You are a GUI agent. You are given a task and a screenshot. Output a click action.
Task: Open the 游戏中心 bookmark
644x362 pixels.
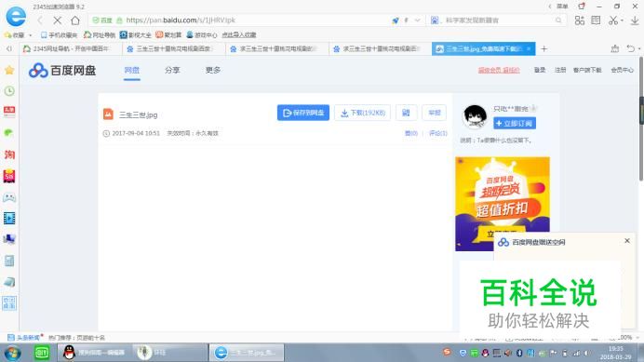pyautogui.click(x=202, y=35)
